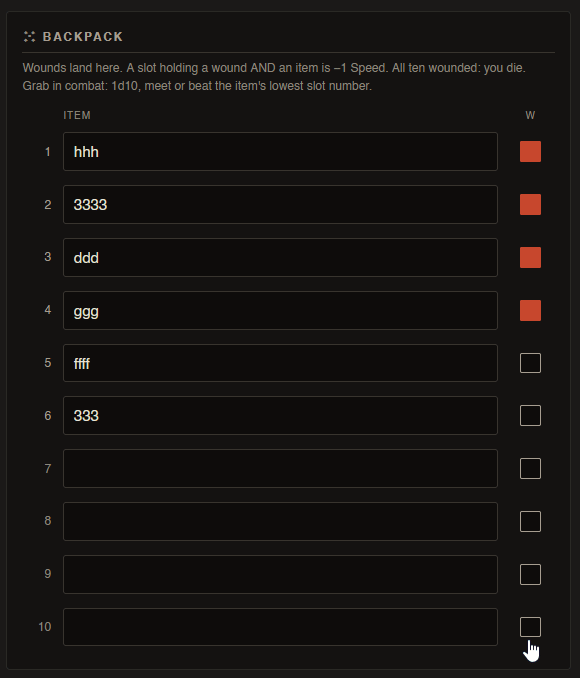The width and height of the screenshot is (580, 678).
Task: Uncheck wound checkbox for slot 1
Action: (x=530, y=152)
